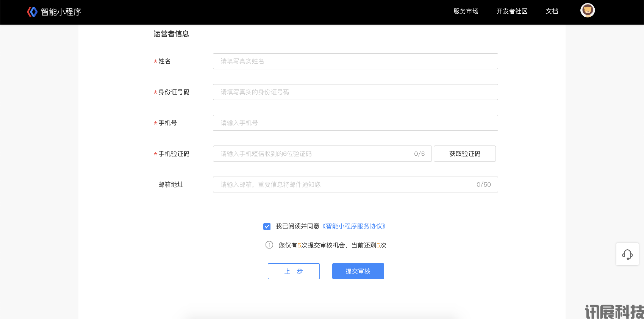Open the user avatar profile icon
This screenshot has height=319, width=644.
point(587,11)
